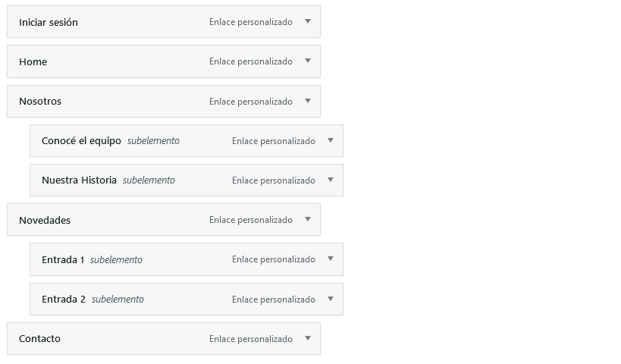Click the Novedades menu item title

pos(45,220)
